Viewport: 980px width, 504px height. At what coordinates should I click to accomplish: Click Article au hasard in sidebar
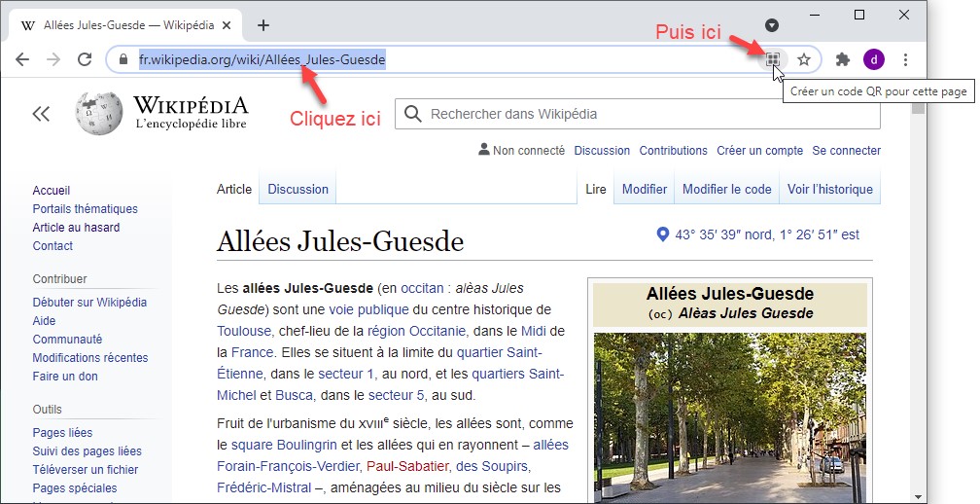[x=76, y=228]
